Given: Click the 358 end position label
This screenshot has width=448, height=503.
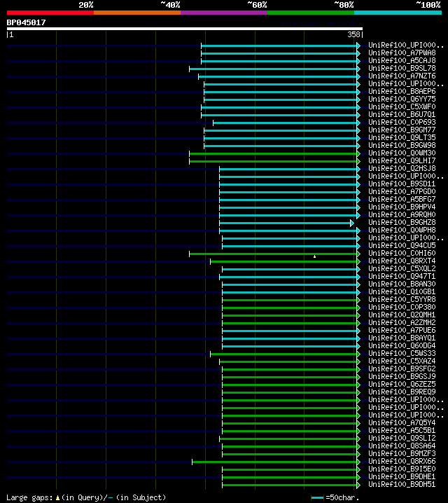Looking at the screenshot, I should (353, 34).
